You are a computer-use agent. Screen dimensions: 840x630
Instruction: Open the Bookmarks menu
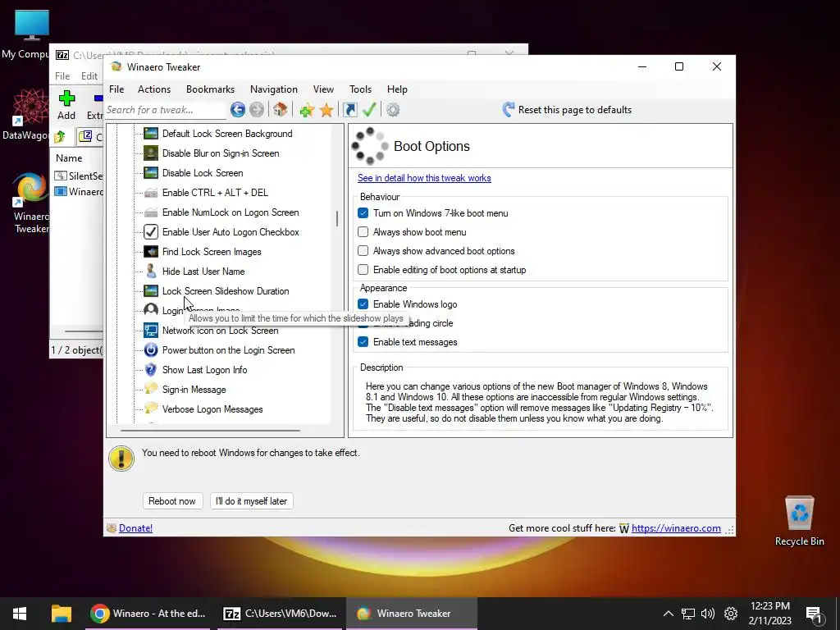click(x=210, y=89)
